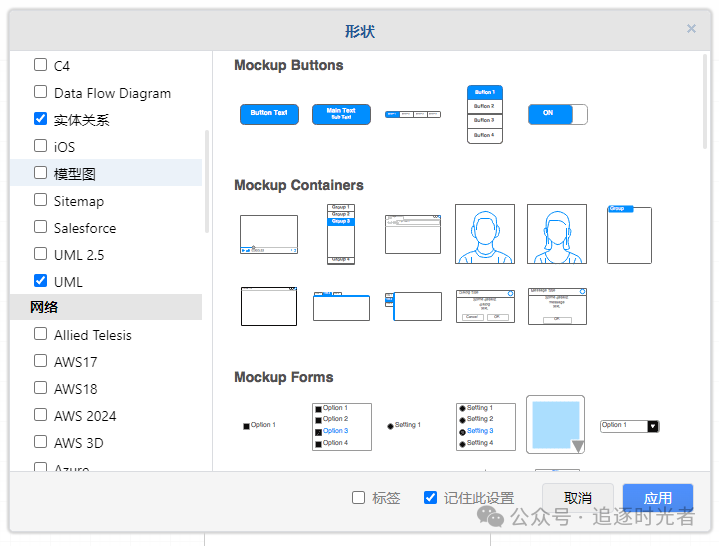Select the Option 1 combo box shape
This screenshot has height=546, width=719.
(629, 426)
